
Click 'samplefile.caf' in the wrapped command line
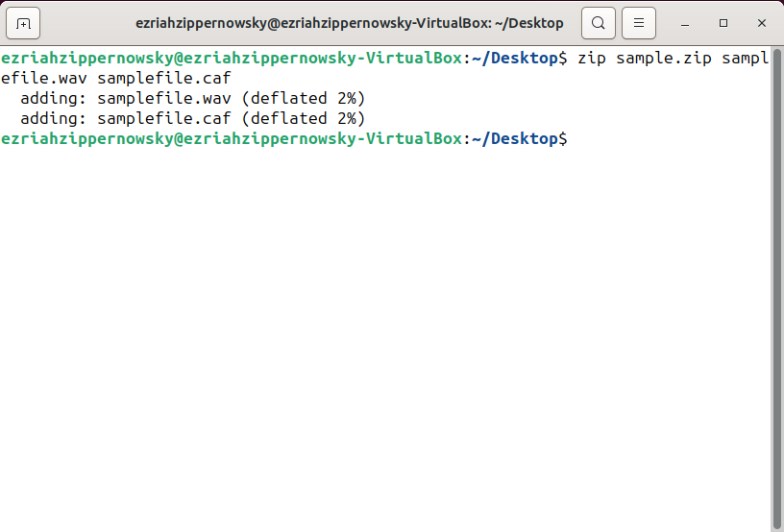[x=164, y=78]
